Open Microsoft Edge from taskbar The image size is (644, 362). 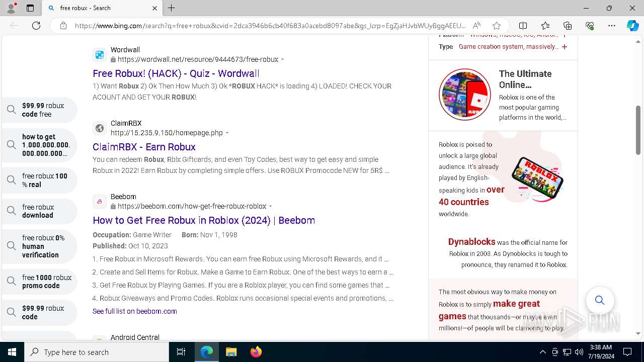tap(207, 352)
